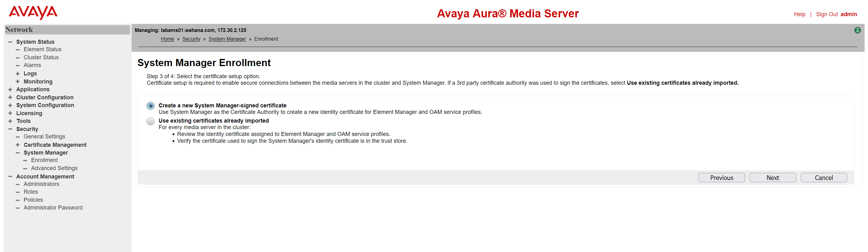Collapse the Account Management section
Viewport: 868px width, 252px height.
[10, 177]
